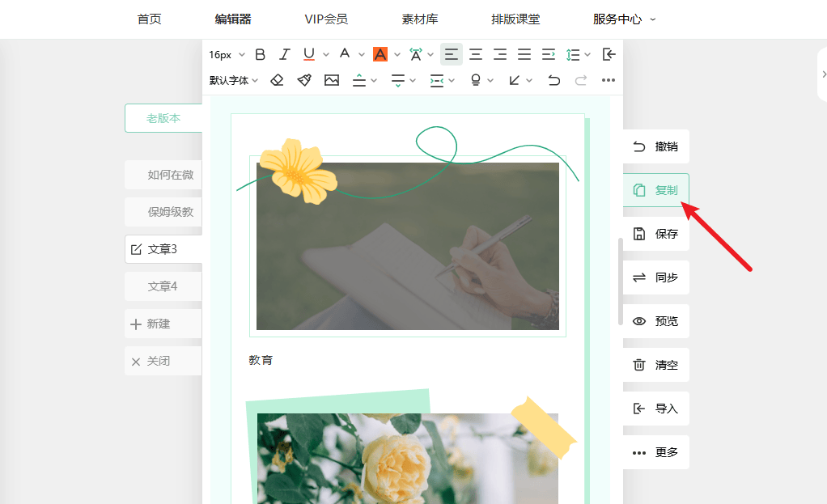This screenshot has width=827, height=504.
Task: Open the 排版课堂 menu item
Action: pos(515,19)
